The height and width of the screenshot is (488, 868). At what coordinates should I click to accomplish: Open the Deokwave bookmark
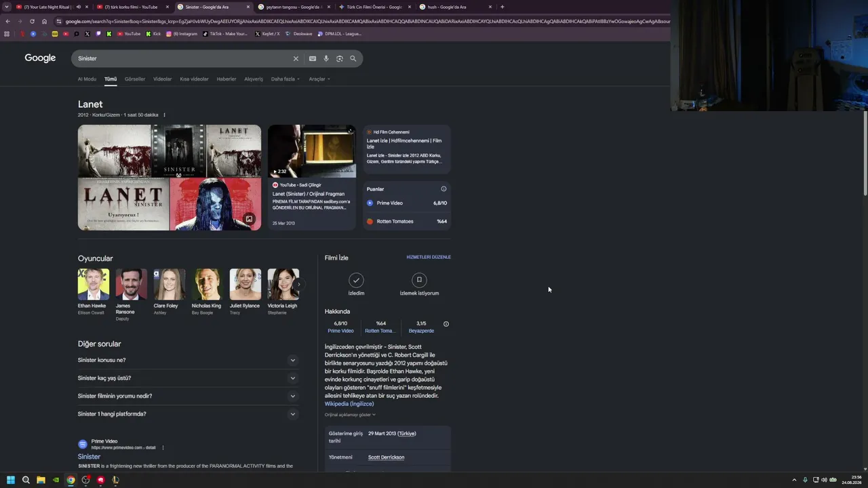299,34
